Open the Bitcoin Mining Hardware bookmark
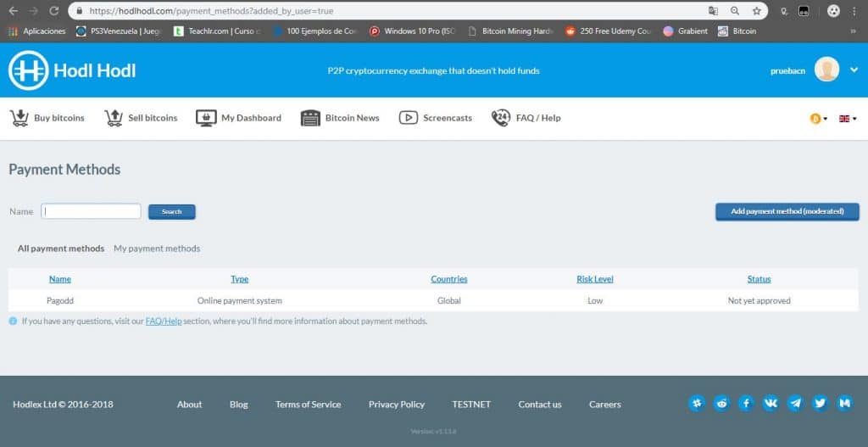The image size is (868, 447). point(510,31)
